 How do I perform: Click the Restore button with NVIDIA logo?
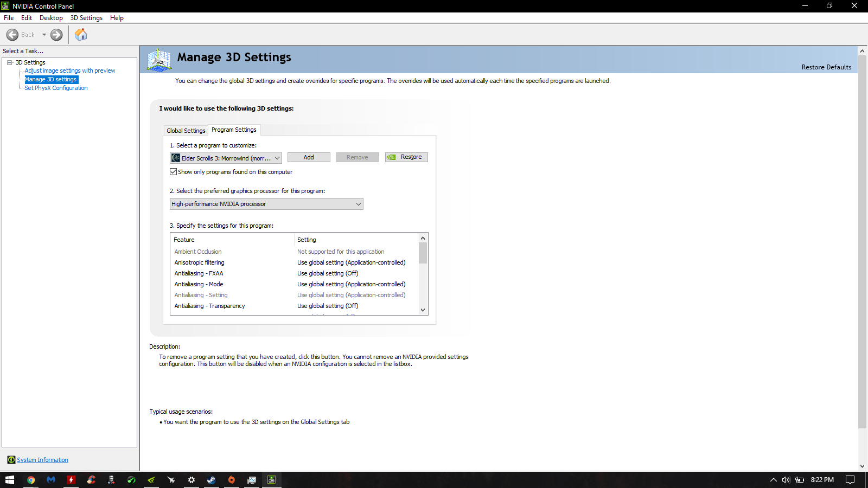point(406,157)
